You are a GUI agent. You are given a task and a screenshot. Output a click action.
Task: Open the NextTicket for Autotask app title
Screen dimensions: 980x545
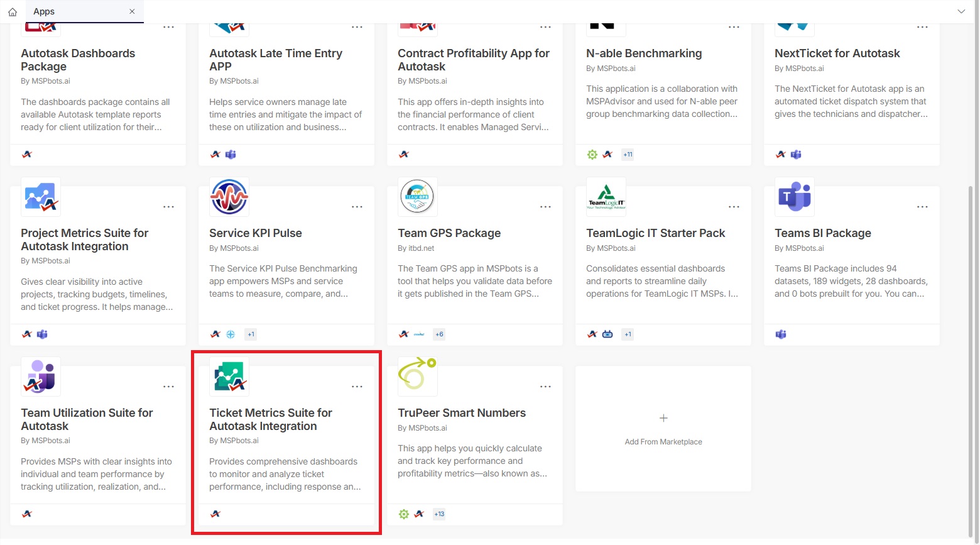tap(837, 53)
